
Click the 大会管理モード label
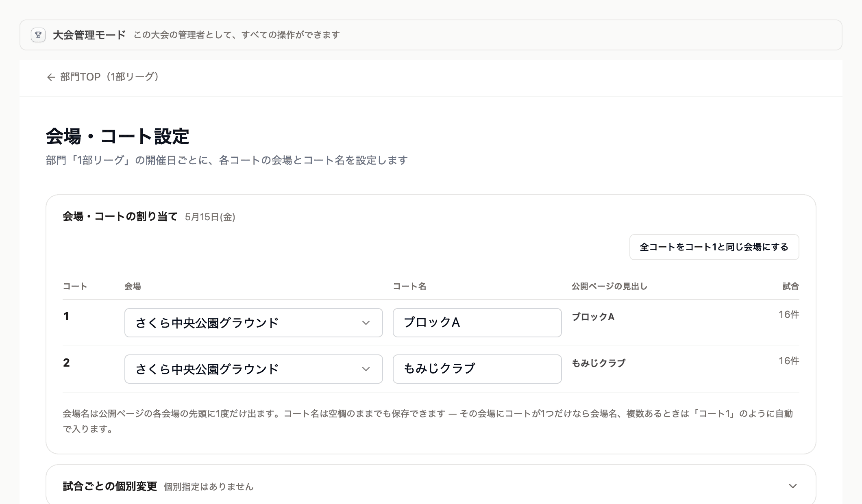(89, 35)
